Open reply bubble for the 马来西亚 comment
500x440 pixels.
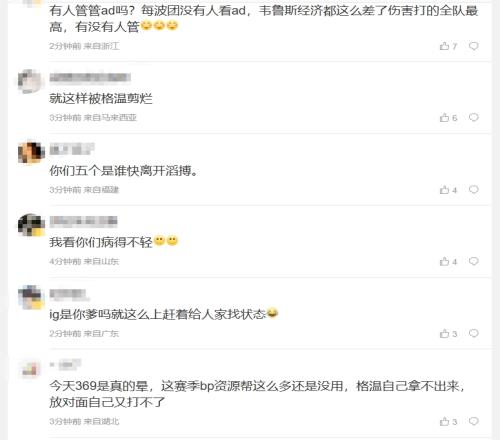pos(474,117)
